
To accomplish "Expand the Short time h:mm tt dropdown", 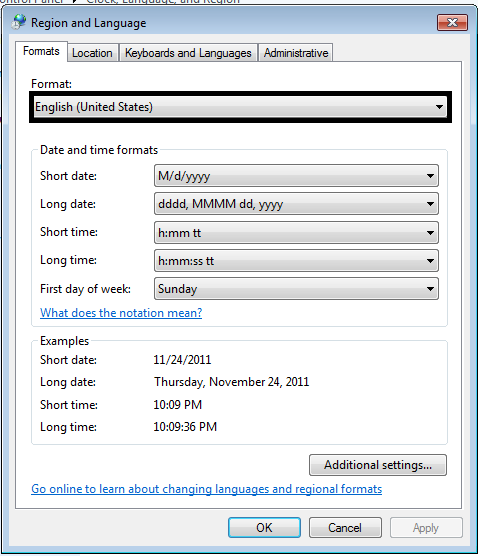I will pos(296,233).
